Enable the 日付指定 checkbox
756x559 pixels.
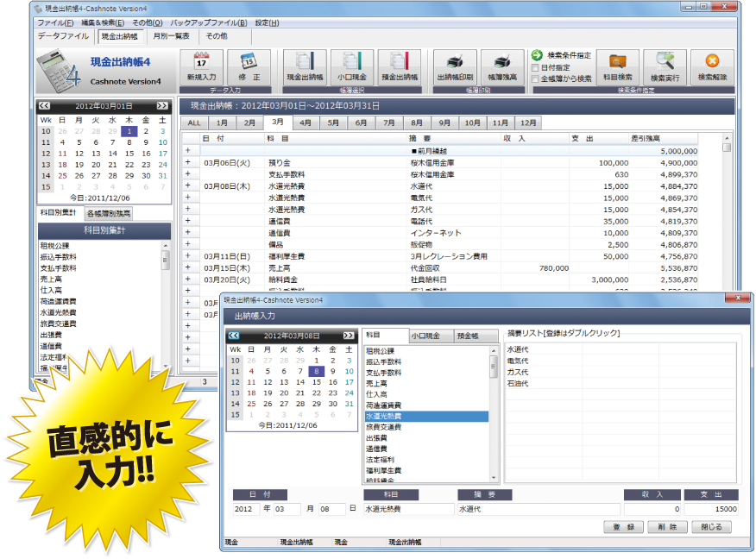pyautogui.click(x=536, y=67)
